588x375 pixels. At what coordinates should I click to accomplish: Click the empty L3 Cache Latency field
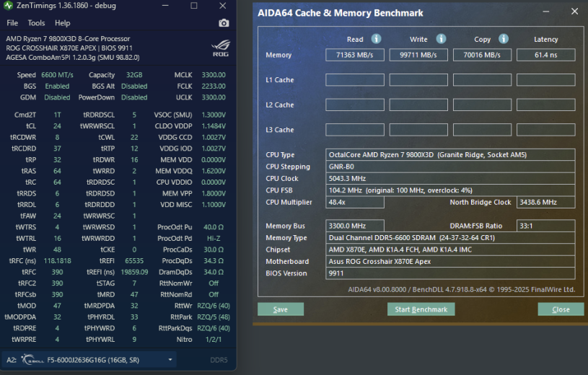coord(546,130)
